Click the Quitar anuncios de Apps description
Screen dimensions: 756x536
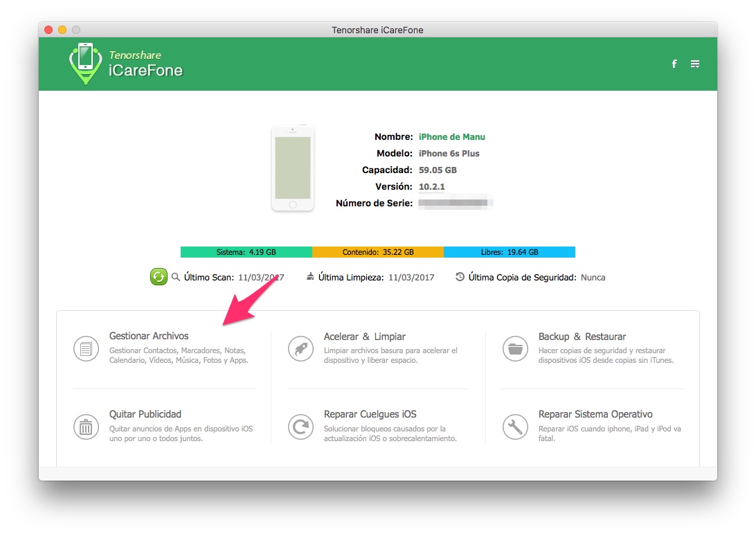click(181, 434)
